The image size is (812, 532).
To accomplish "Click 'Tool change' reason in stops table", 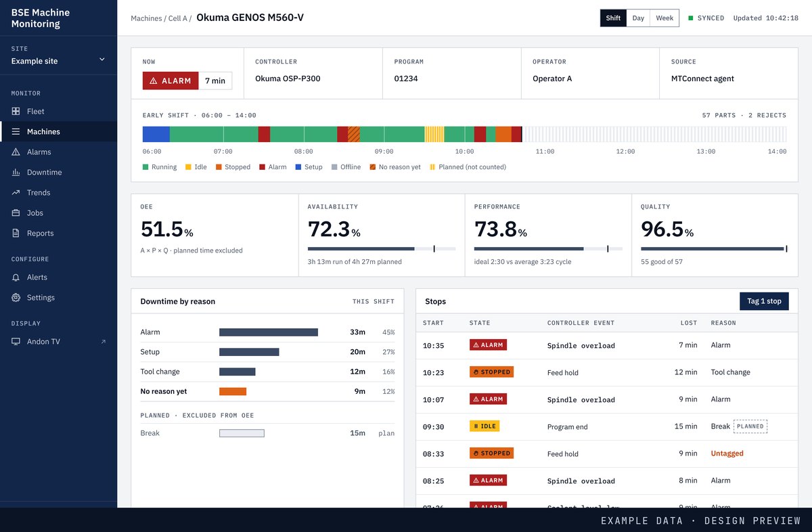I will [730, 372].
